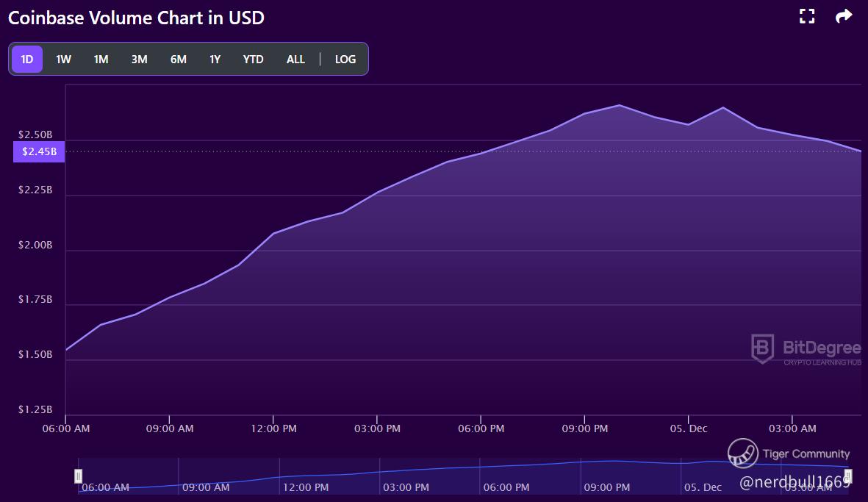Toggle LOG scale on the chart
Image resolution: width=868 pixels, height=502 pixels.
click(345, 60)
